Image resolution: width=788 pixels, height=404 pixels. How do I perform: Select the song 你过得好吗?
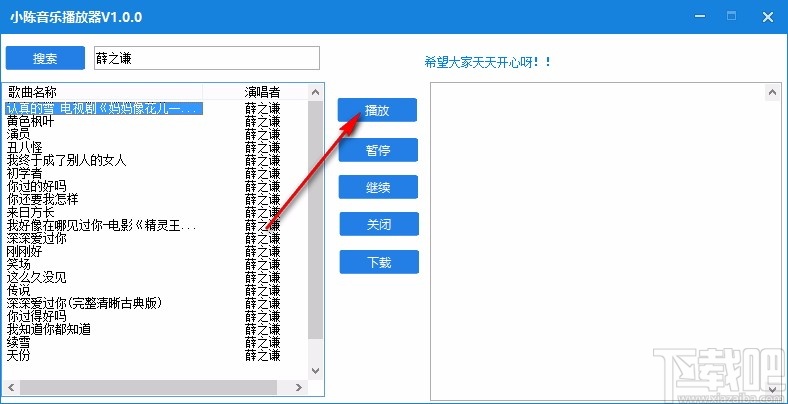tap(36, 317)
